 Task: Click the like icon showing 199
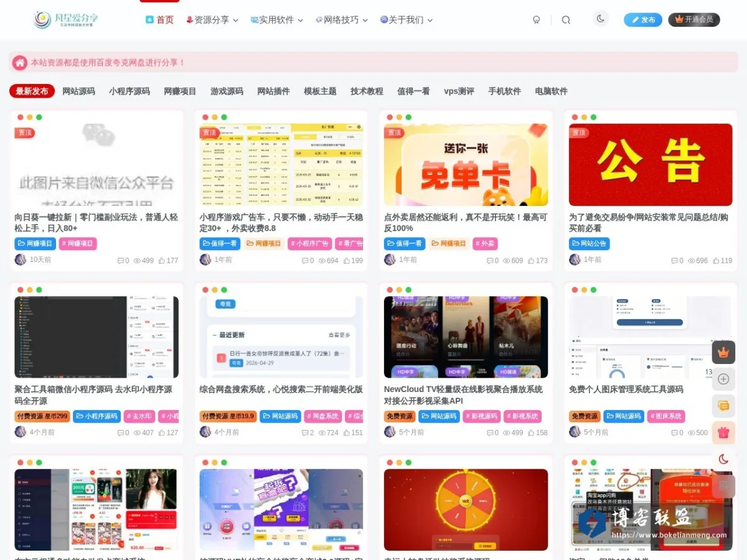[347, 261]
